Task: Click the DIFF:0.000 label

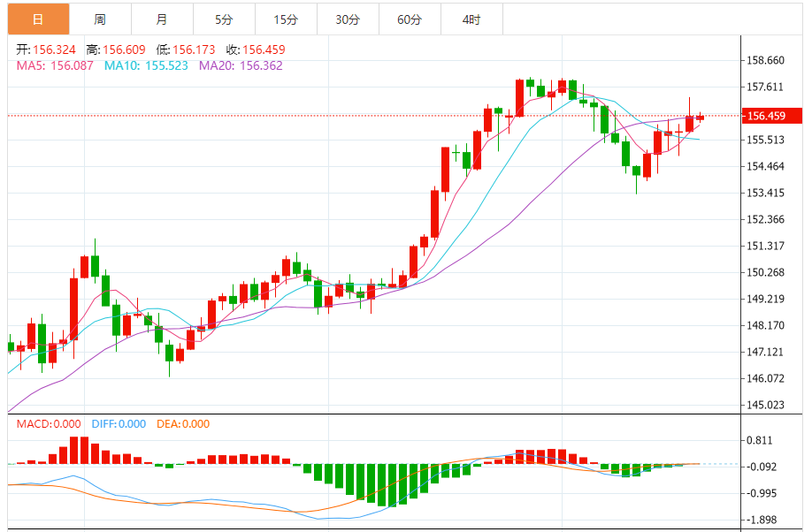Action: 119,424
